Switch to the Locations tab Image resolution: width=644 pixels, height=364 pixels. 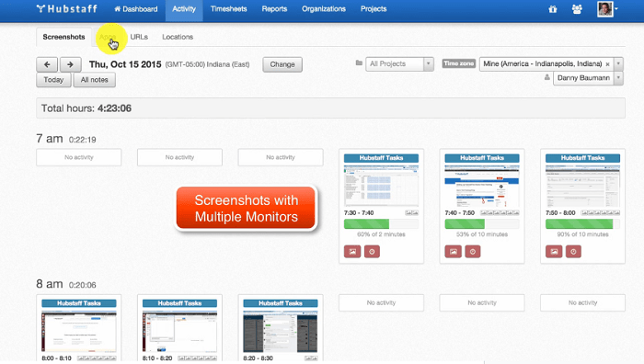(178, 37)
